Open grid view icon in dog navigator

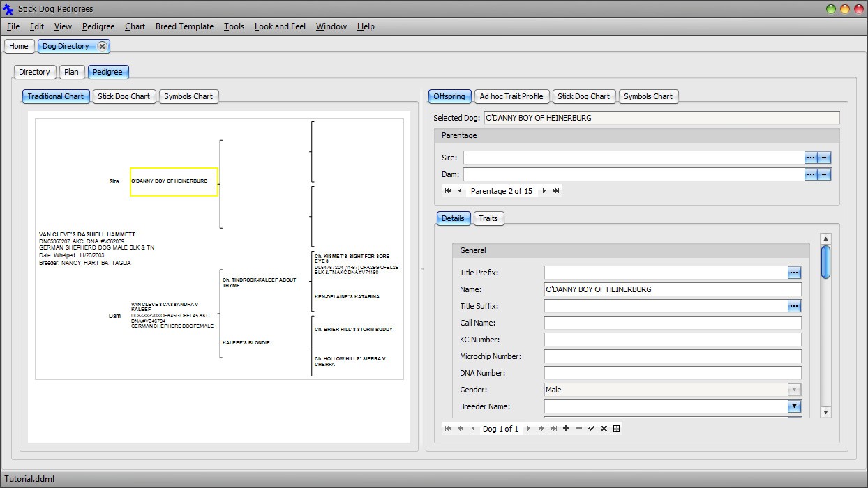pyautogui.click(x=616, y=429)
